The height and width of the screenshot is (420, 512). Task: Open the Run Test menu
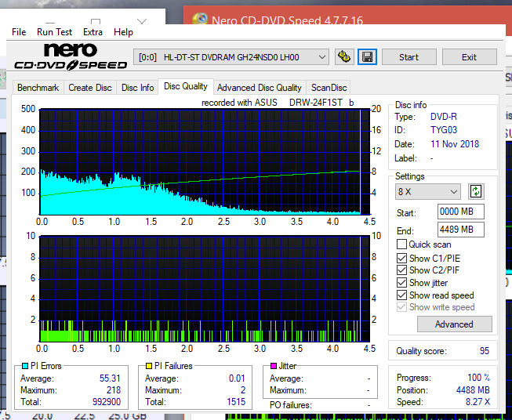(54, 32)
